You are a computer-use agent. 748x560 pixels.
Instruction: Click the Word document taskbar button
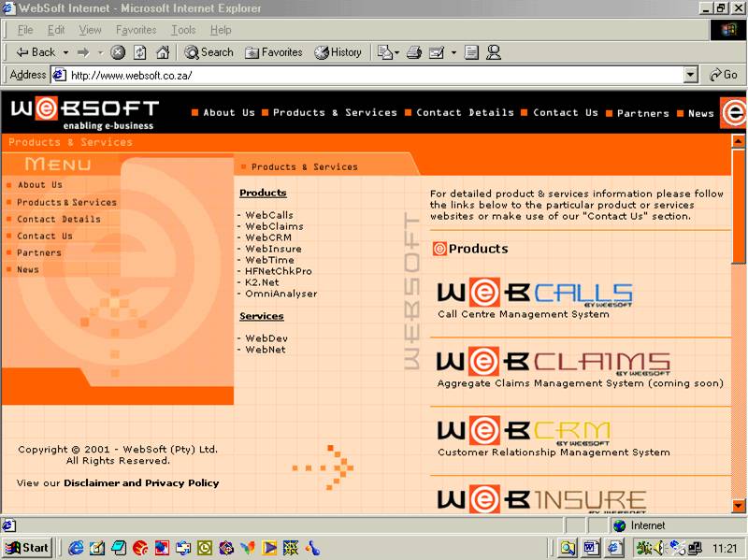[591, 548]
